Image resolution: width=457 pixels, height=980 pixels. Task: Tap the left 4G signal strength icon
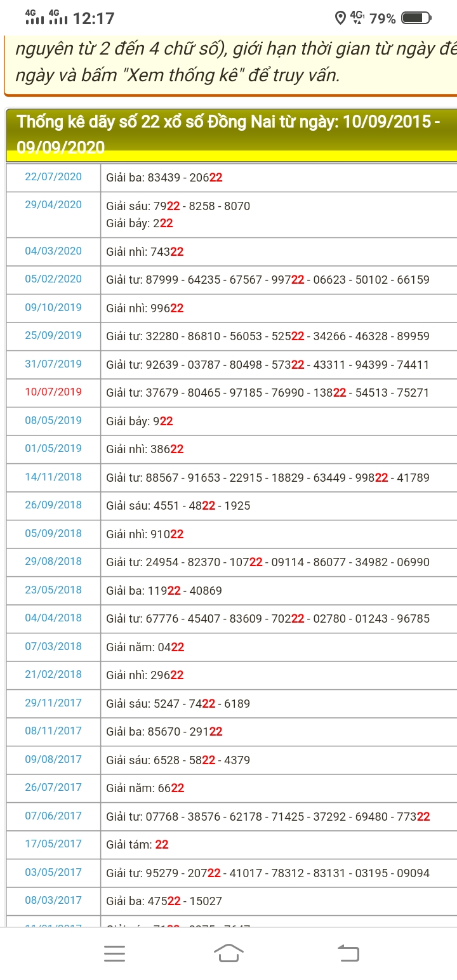pos(35,17)
